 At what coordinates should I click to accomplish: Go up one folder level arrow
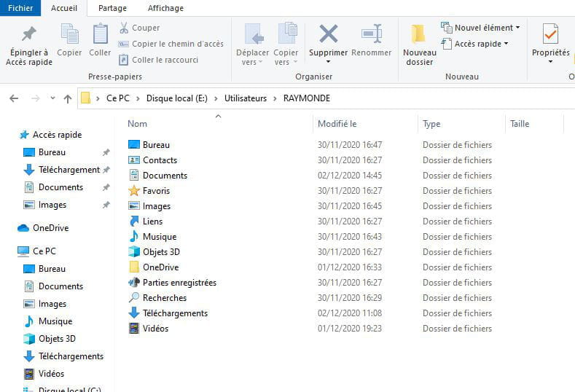[x=68, y=98]
